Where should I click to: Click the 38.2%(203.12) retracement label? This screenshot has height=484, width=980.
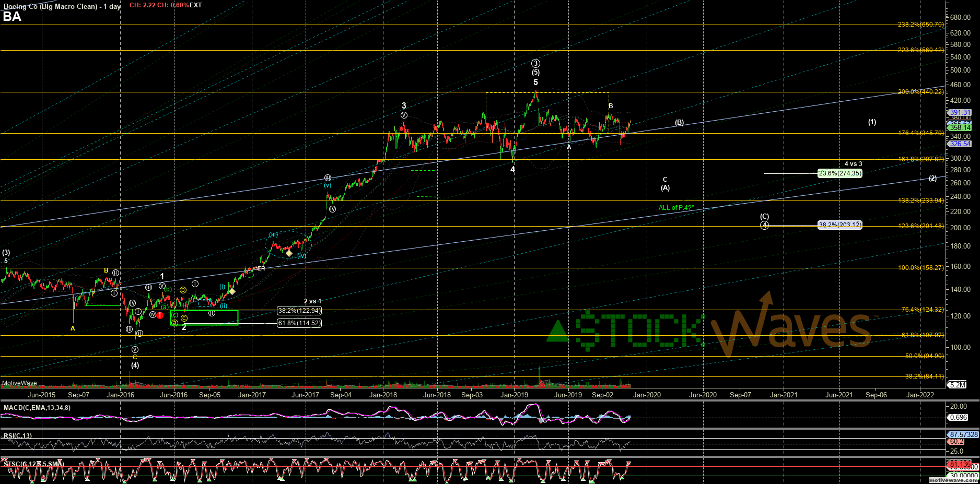tap(839, 225)
